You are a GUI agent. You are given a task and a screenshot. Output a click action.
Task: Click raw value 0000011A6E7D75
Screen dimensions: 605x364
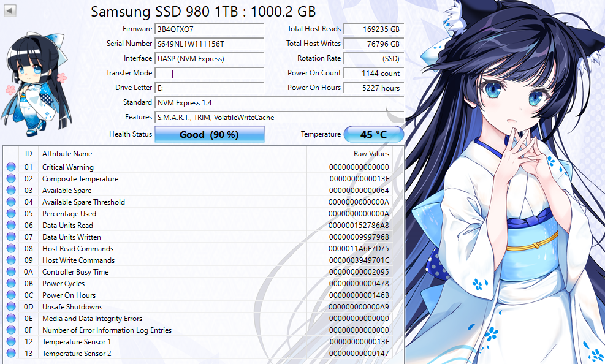pyautogui.click(x=359, y=248)
